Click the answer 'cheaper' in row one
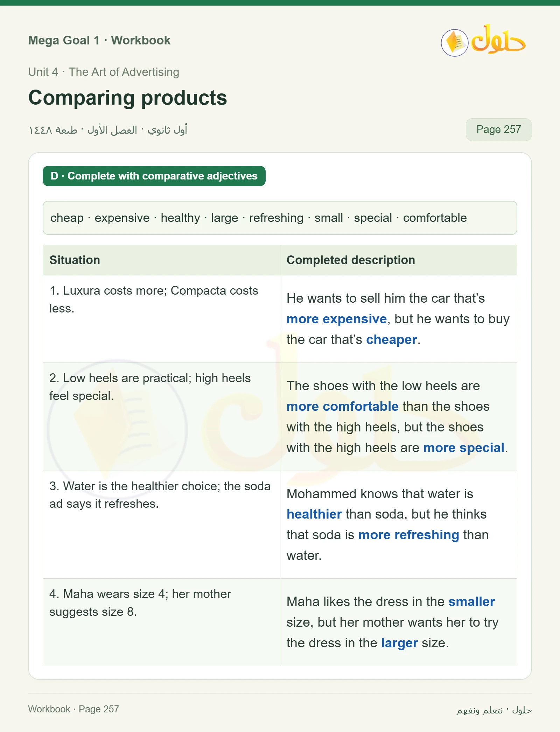This screenshot has width=560, height=732. [391, 340]
